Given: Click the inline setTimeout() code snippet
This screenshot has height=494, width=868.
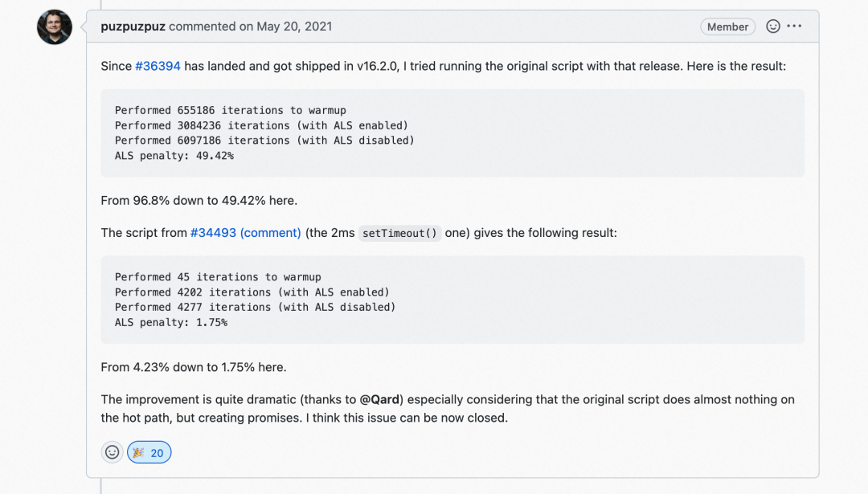Looking at the screenshot, I should click(x=399, y=234).
